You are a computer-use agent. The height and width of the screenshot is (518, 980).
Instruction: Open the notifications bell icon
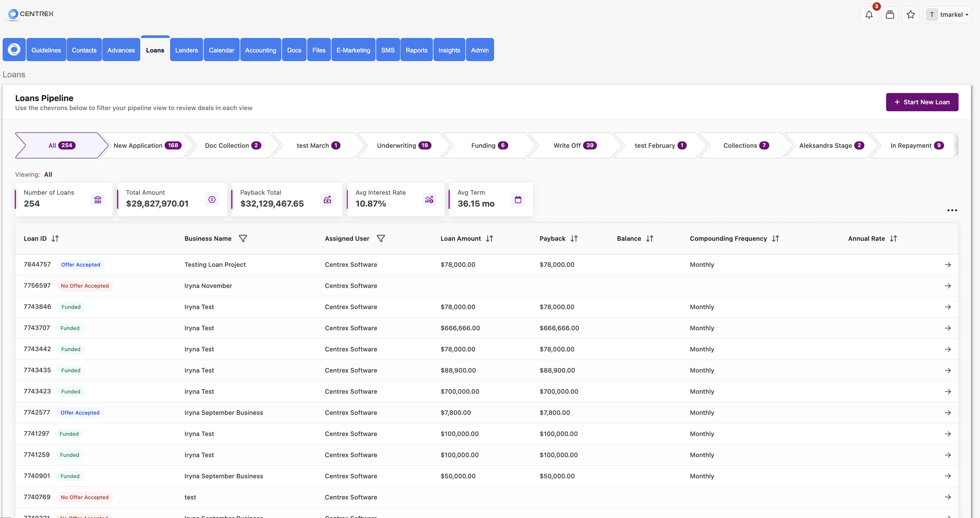pos(869,15)
